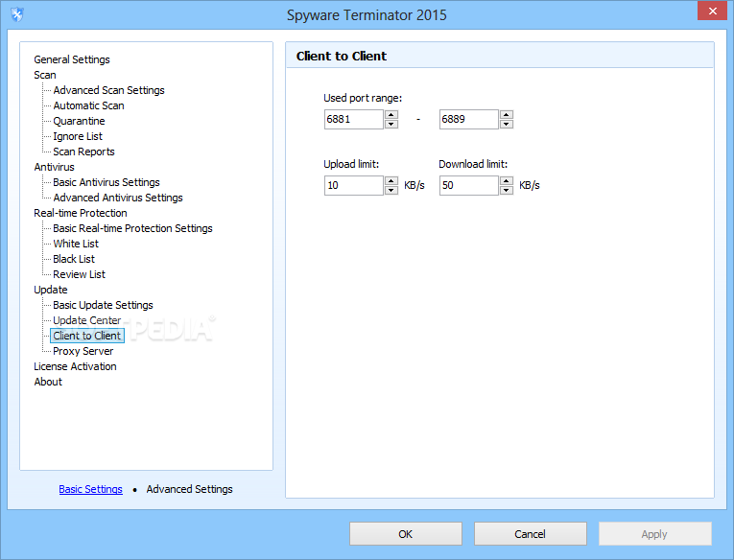Image resolution: width=734 pixels, height=560 pixels.
Task: Show the Black List
Action: coord(74,259)
